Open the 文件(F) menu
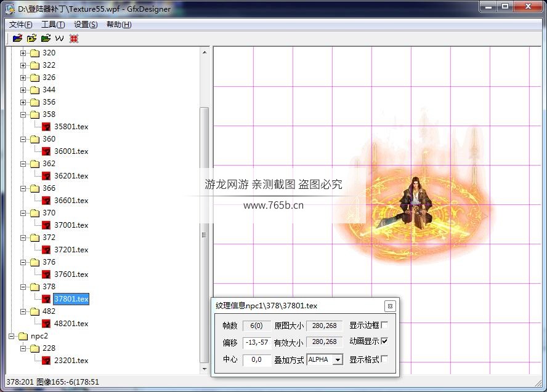The height and width of the screenshot is (392, 547). click(x=20, y=25)
